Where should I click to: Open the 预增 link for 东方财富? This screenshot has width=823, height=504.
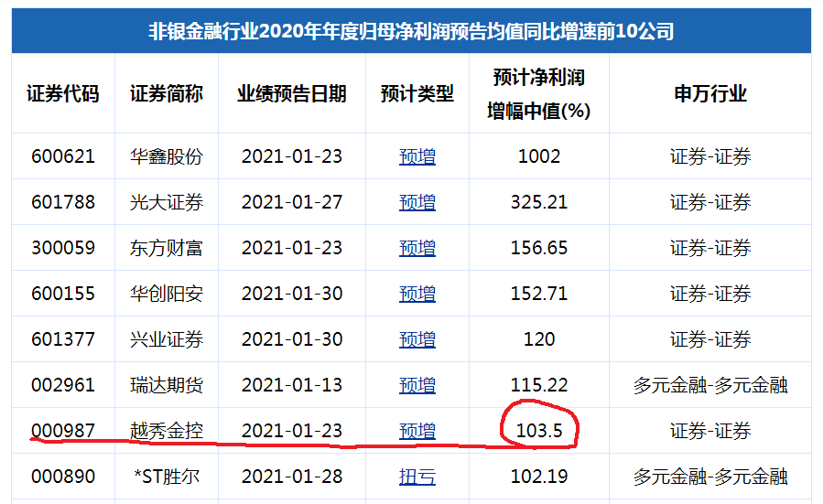coord(417,248)
